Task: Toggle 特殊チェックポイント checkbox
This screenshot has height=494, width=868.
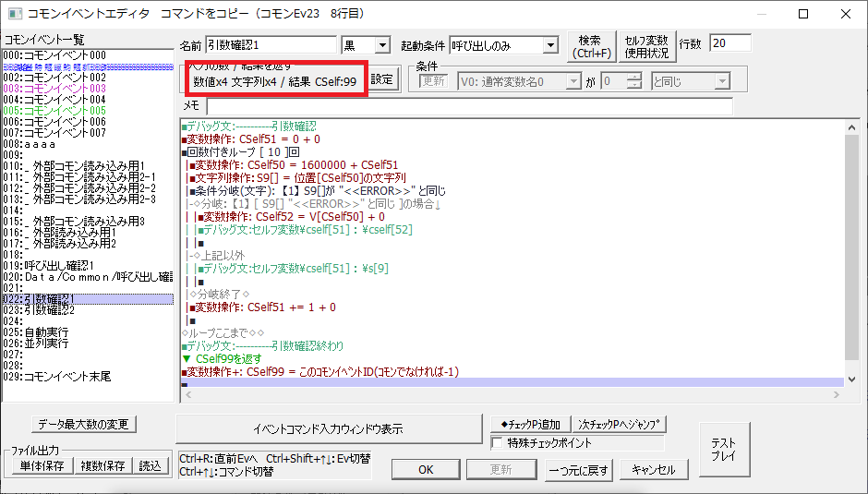Action: tap(498, 443)
